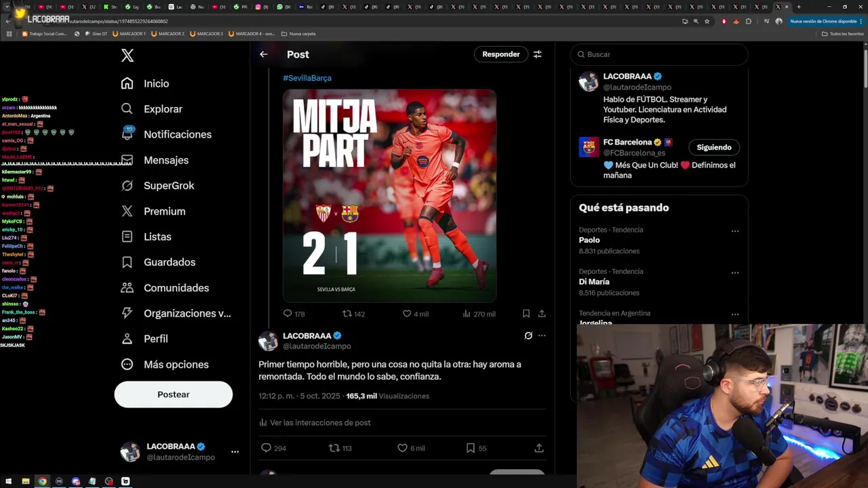Open LACOBRAAA post author avatar
Image resolution: width=868 pixels, height=488 pixels.
269,341
